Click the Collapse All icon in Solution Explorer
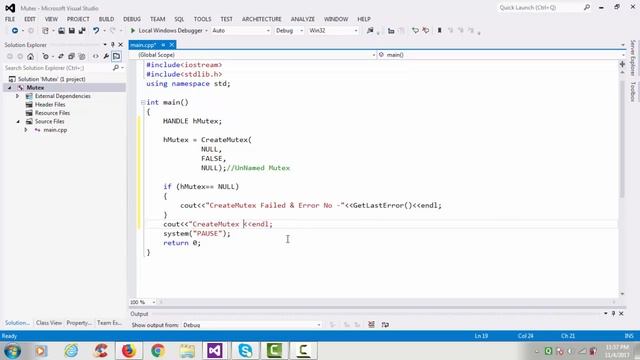Viewport: 640px width, 360px height. click(x=71, y=56)
